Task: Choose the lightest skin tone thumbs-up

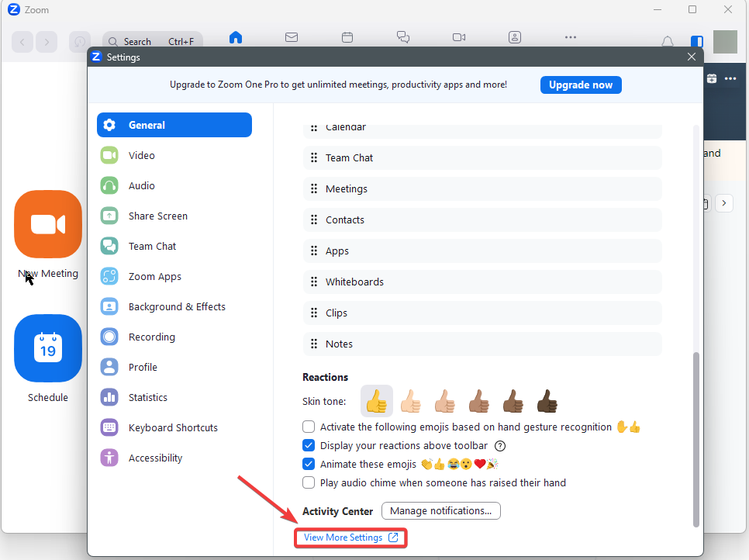Action: click(x=410, y=401)
